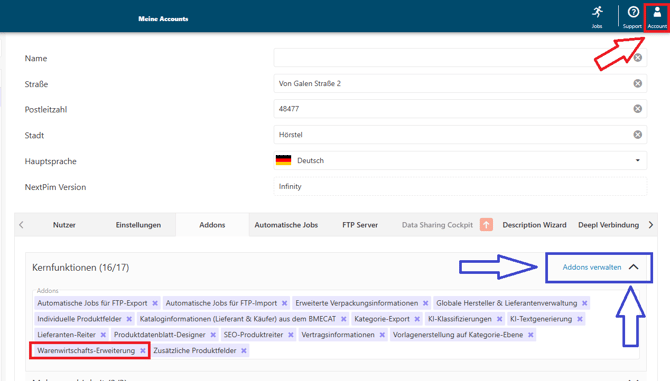Switch to the Nutzer tab
Screen dimensions: 670x381
64,225
